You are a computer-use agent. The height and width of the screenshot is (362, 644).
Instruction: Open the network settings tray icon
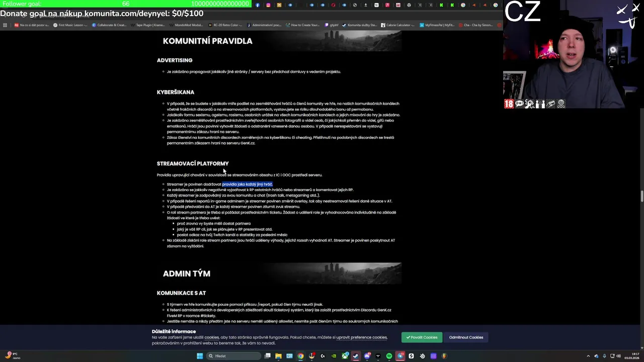pyautogui.click(x=612, y=356)
